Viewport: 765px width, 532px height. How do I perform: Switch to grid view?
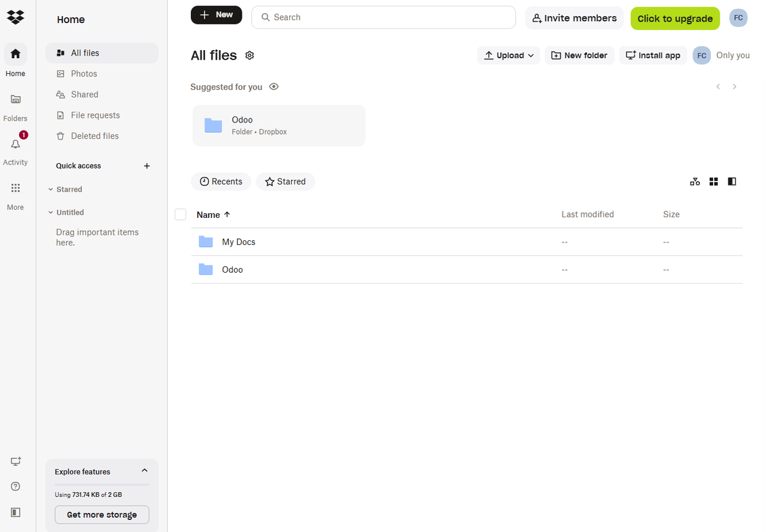click(714, 181)
